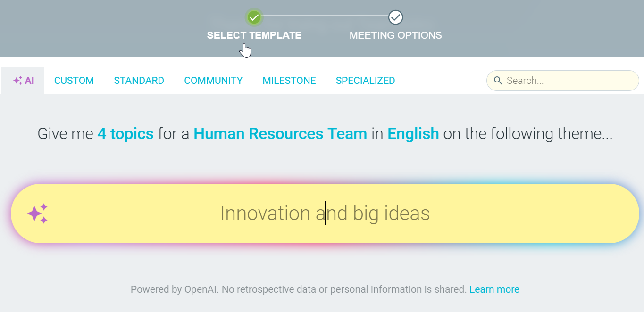Image resolution: width=644 pixels, height=312 pixels.
Task: Open the MILESTONE tab
Action: point(289,81)
